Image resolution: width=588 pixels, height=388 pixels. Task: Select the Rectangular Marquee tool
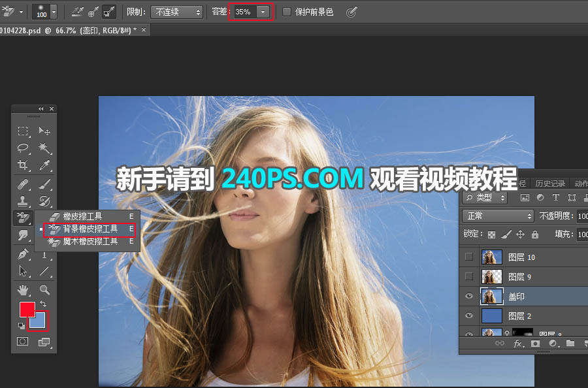coord(23,131)
